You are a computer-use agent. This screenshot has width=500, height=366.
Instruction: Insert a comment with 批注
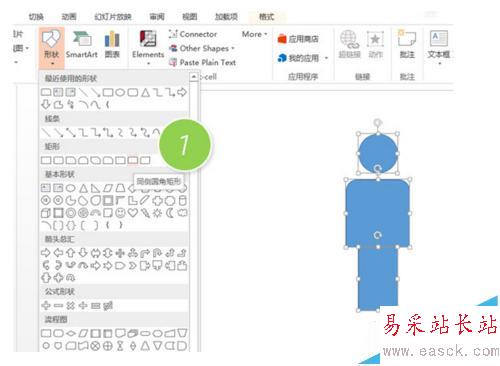pos(407,43)
